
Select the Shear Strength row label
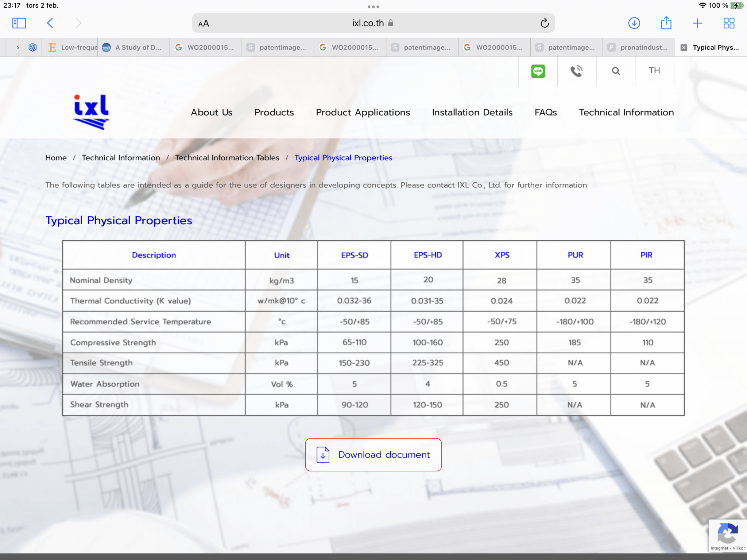(x=99, y=405)
